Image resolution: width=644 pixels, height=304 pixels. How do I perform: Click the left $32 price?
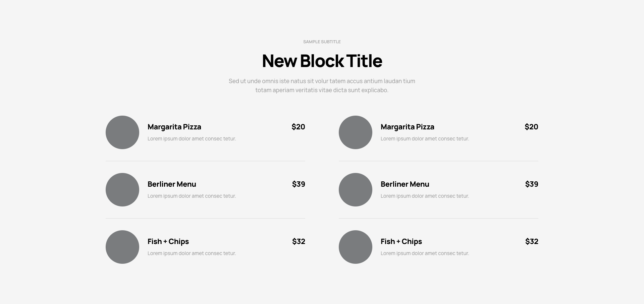299,241
